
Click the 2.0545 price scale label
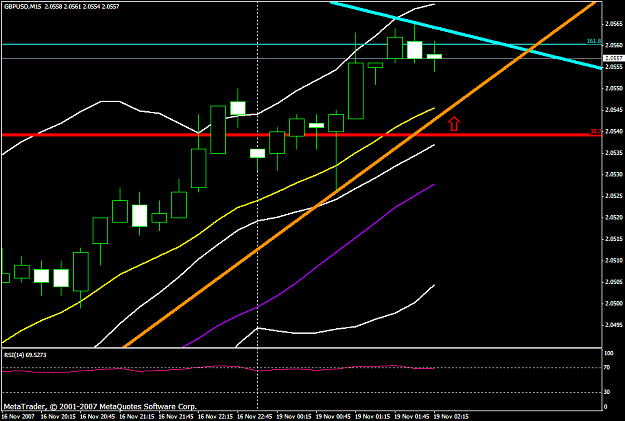tap(614, 110)
